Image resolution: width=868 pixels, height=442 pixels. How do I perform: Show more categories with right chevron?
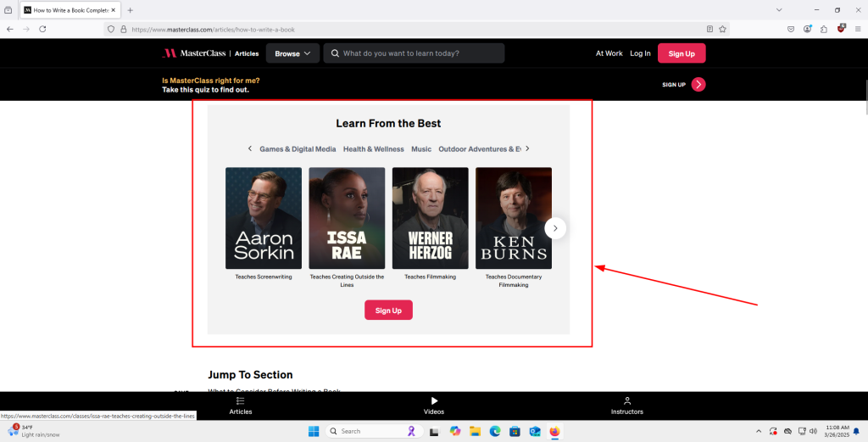(527, 148)
